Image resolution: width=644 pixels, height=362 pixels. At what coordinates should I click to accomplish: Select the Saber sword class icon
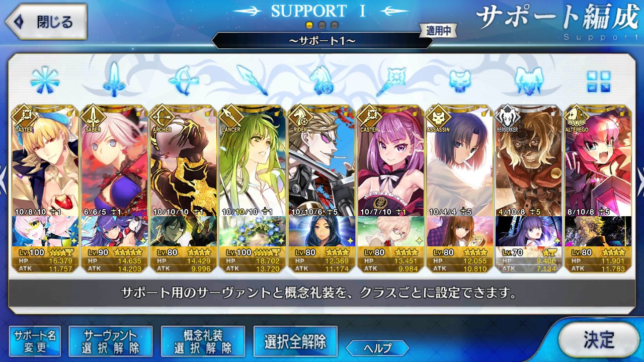tap(114, 80)
